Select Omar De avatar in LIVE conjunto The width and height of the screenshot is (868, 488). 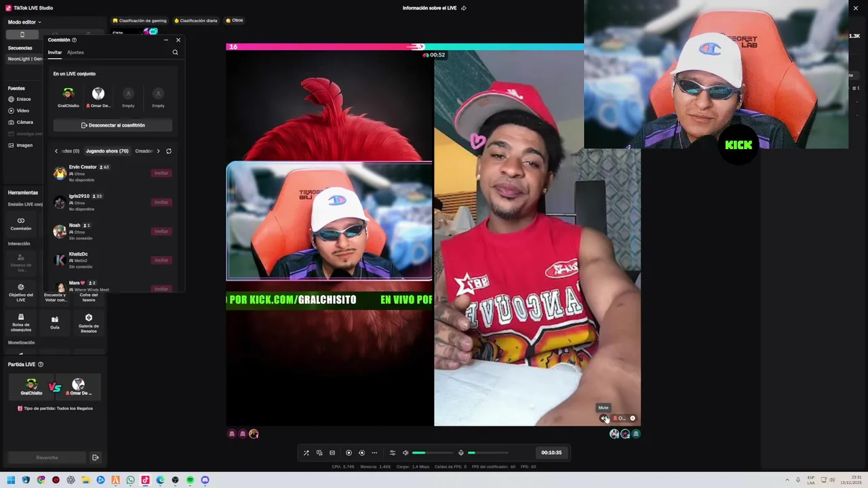click(98, 94)
